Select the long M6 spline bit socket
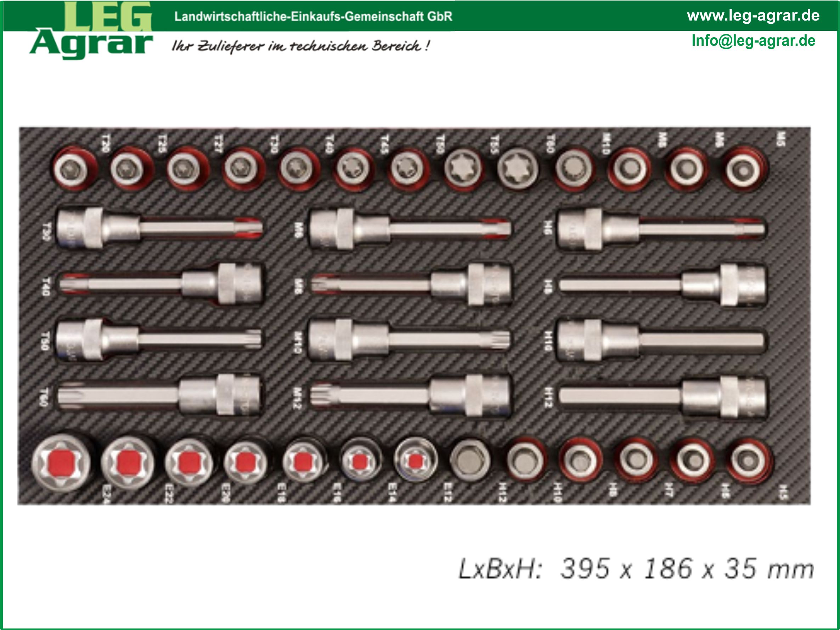This screenshot has width=840, height=630. [x=410, y=228]
